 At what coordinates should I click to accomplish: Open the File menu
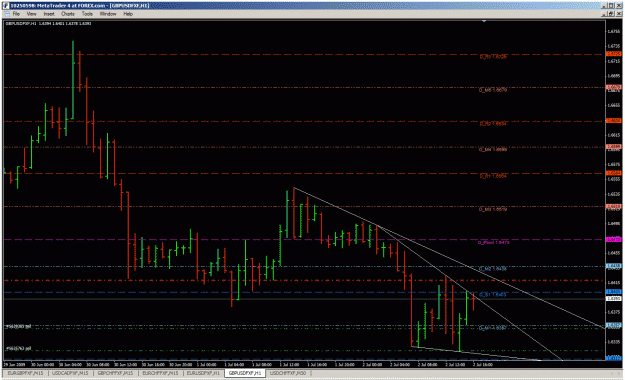click(x=16, y=14)
